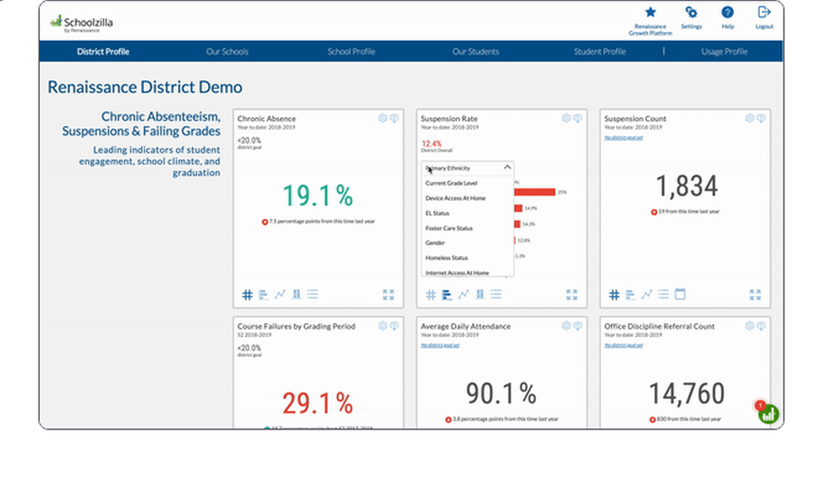Switch to the School Profile tab

pyautogui.click(x=351, y=52)
